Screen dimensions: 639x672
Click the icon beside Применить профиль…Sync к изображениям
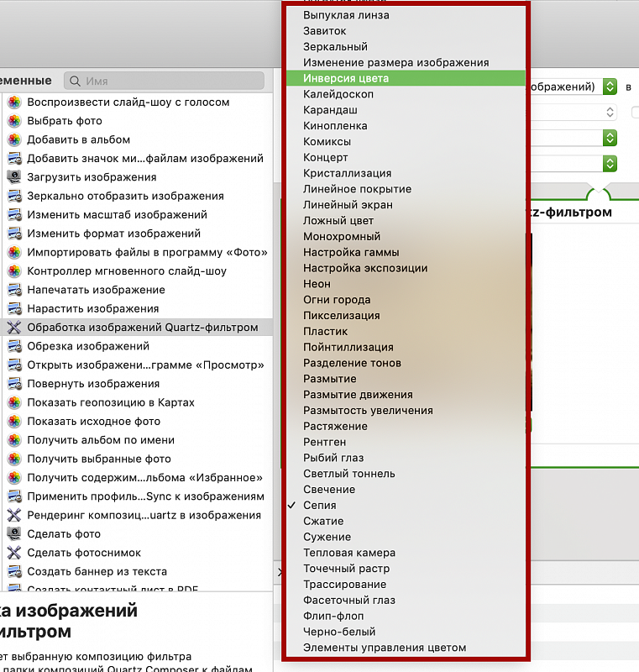(14, 496)
